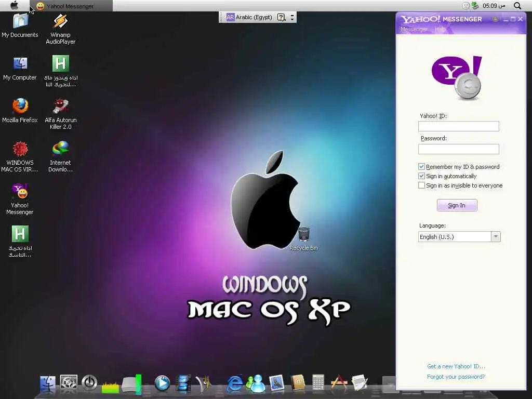
Task: Click the round yellow button in Messenger title bar
Action: 495,19
